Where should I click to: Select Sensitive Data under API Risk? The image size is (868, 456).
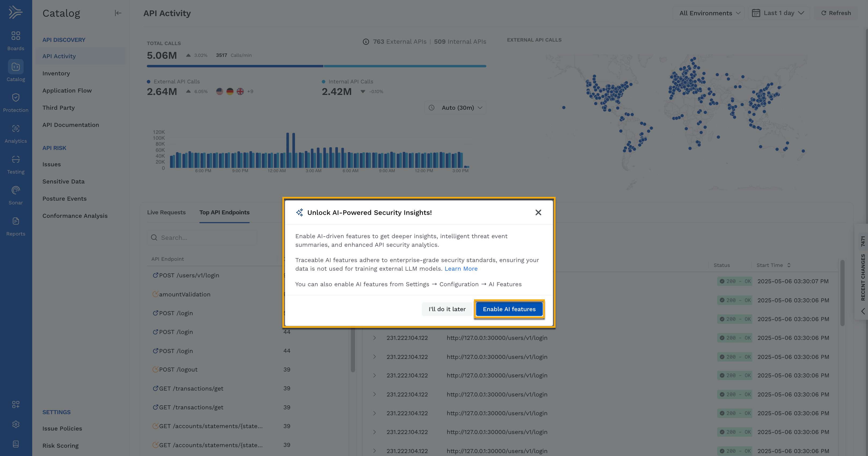pyautogui.click(x=63, y=182)
